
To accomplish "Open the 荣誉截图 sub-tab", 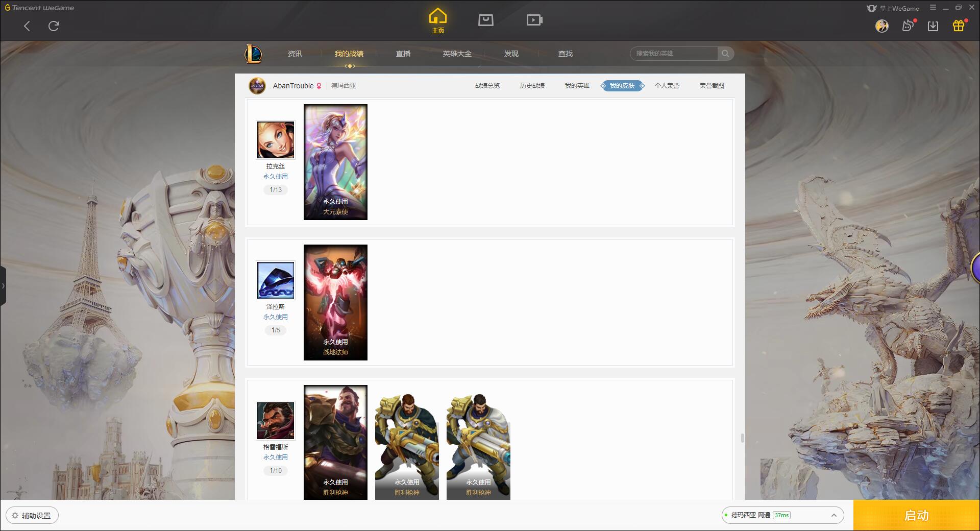I will coord(712,86).
